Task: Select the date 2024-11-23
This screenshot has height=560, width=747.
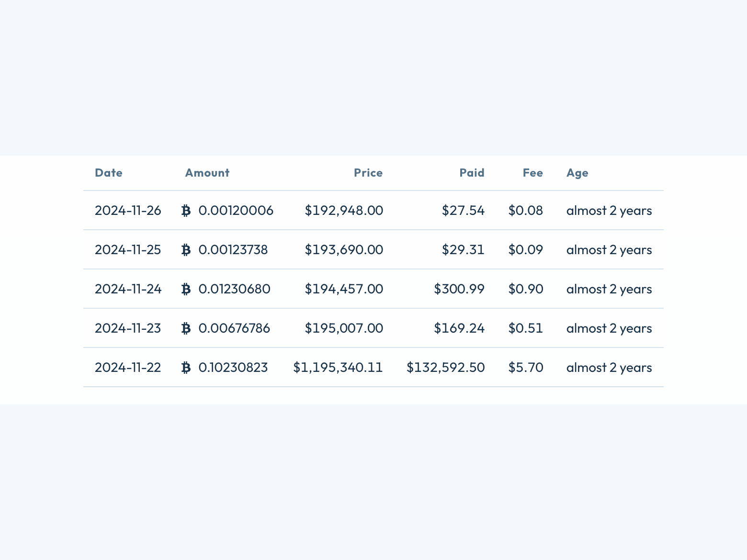Action: pos(128,328)
